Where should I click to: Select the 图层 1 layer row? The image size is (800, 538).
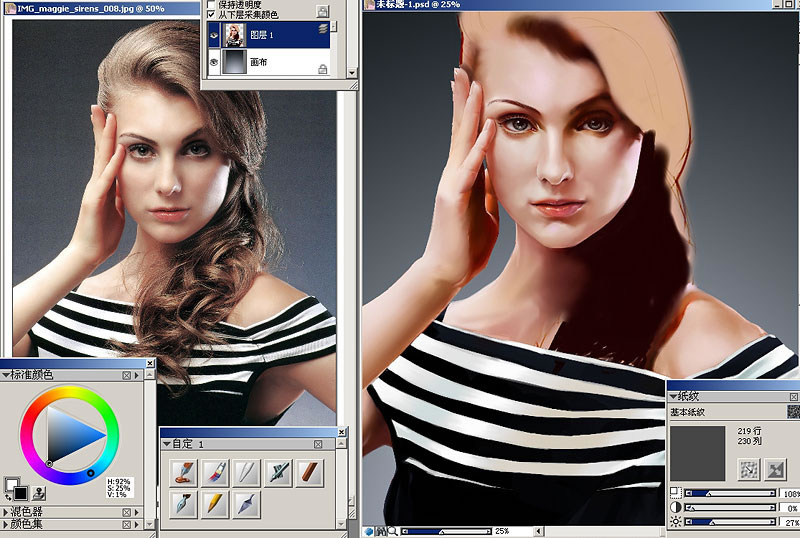click(x=269, y=35)
